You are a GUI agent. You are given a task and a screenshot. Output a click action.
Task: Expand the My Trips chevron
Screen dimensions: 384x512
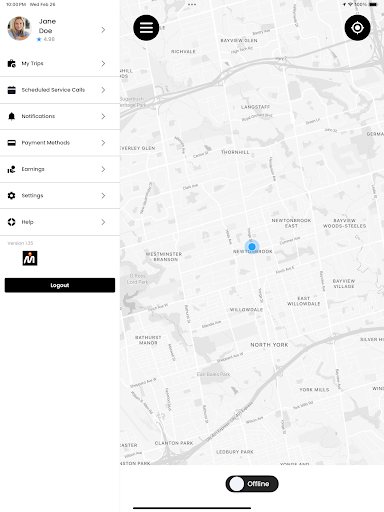pyautogui.click(x=103, y=63)
